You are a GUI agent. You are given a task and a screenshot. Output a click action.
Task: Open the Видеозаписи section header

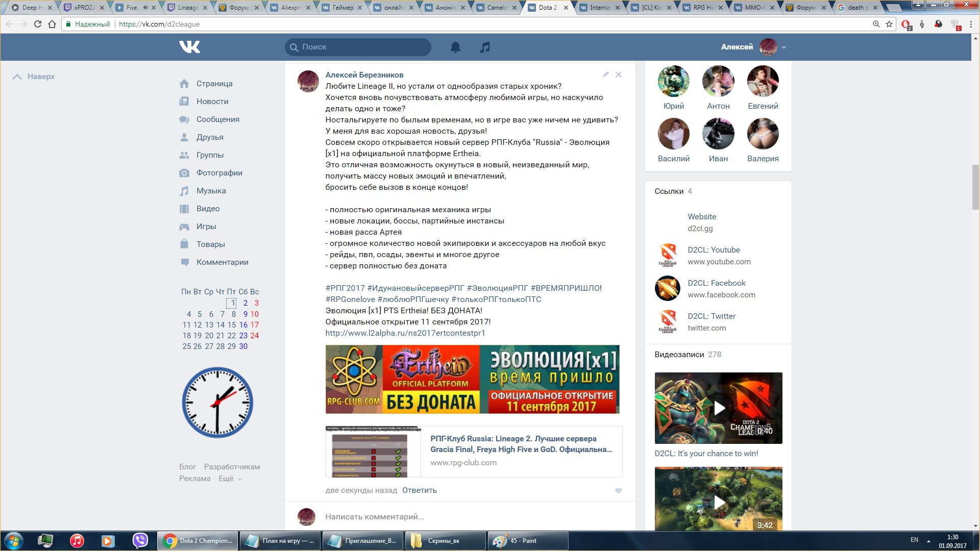(679, 355)
